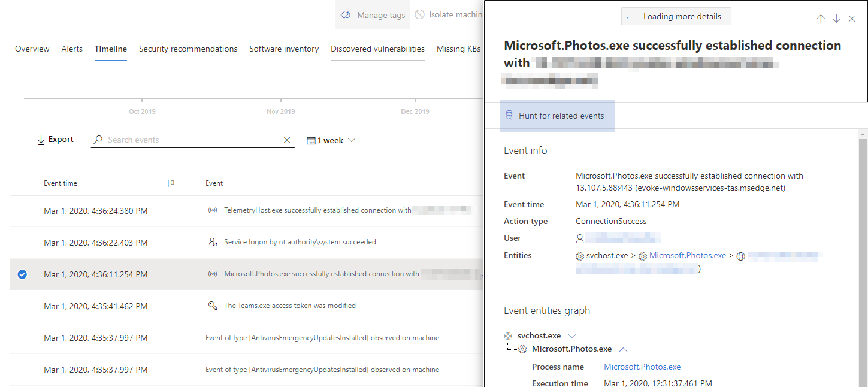This screenshot has height=387, width=868.
Task: Switch to the Alerts tab
Action: [72, 49]
